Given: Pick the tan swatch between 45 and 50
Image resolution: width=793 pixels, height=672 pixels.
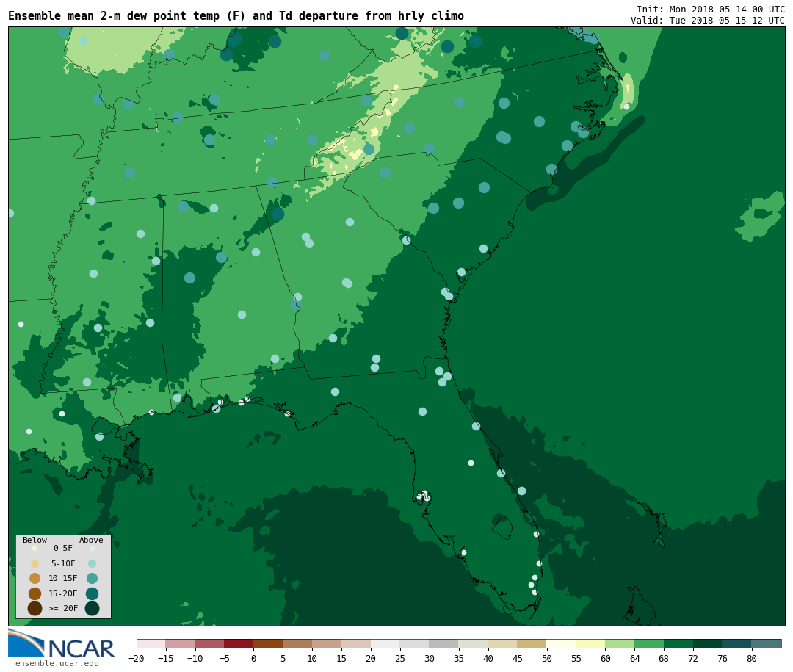Looking at the screenshot, I should (x=532, y=643).
